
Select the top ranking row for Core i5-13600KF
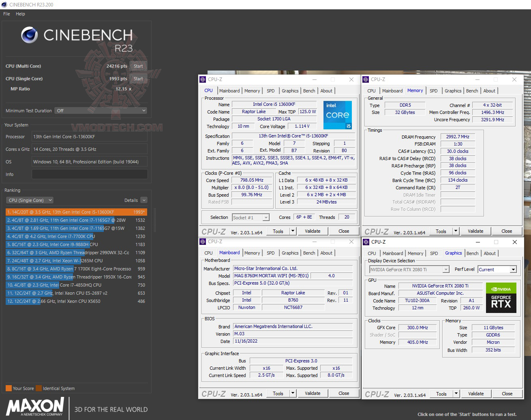click(x=76, y=212)
